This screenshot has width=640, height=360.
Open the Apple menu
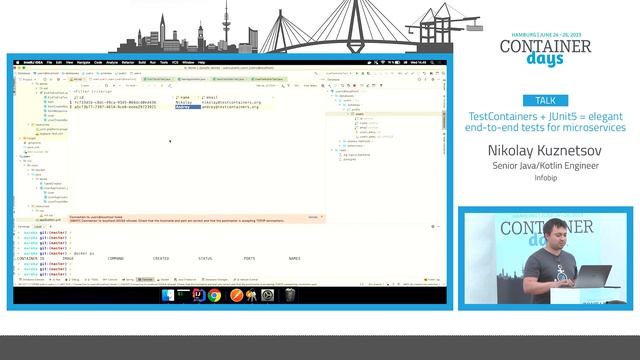[18, 62]
